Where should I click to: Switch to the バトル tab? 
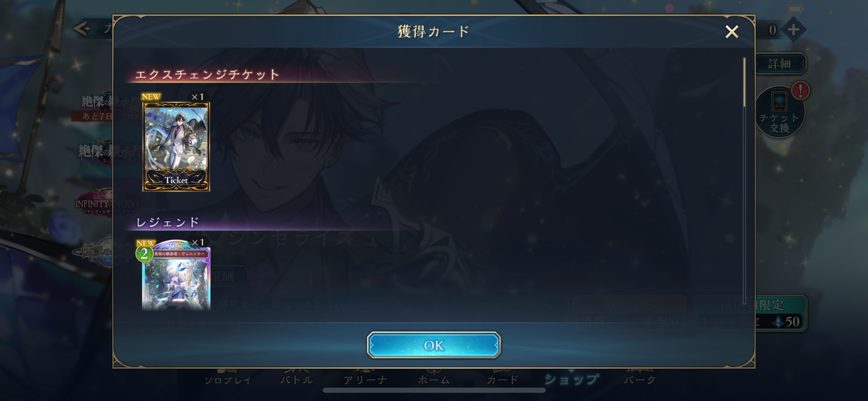point(297,379)
